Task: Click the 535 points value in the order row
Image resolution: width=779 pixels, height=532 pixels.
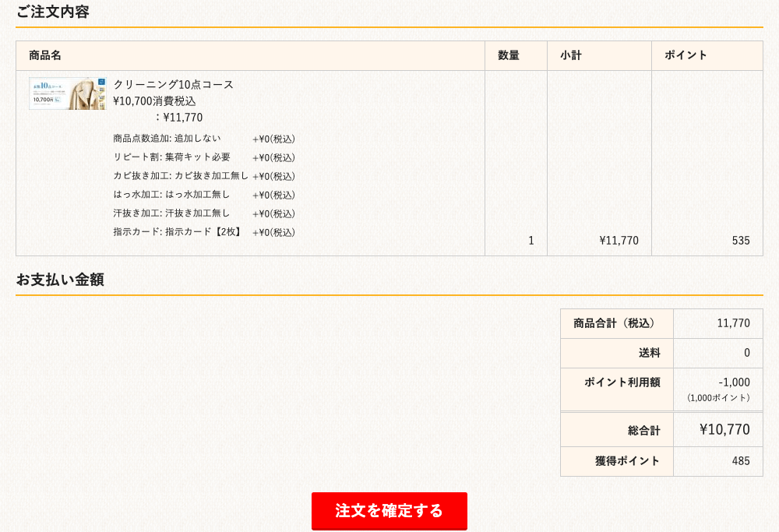Action: tap(740, 241)
